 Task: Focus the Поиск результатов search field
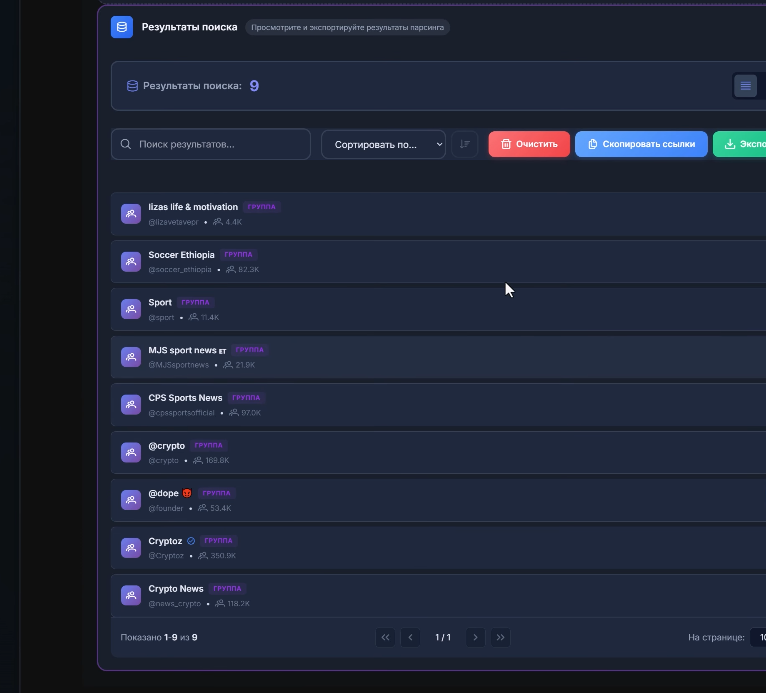pos(211,144)
